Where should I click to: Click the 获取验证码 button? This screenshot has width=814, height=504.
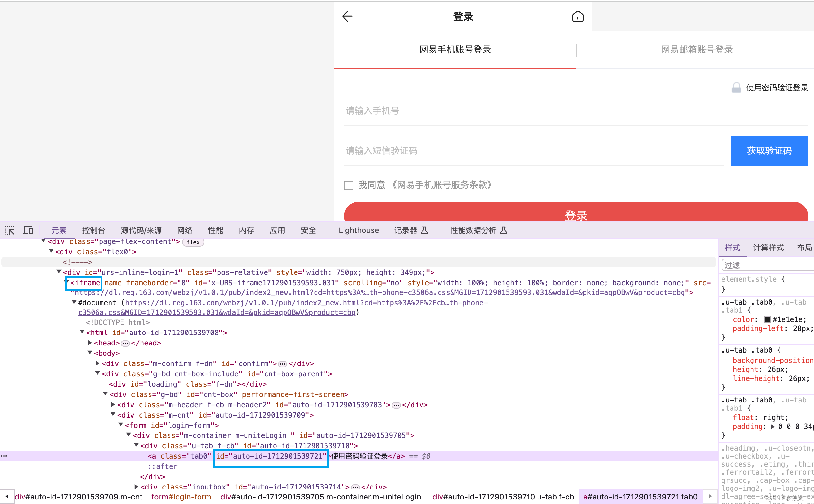pos(769,151)
